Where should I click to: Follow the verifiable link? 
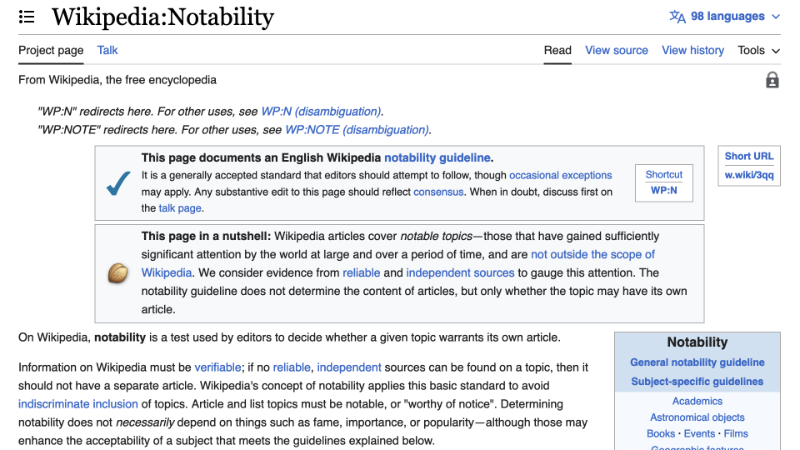218,367
